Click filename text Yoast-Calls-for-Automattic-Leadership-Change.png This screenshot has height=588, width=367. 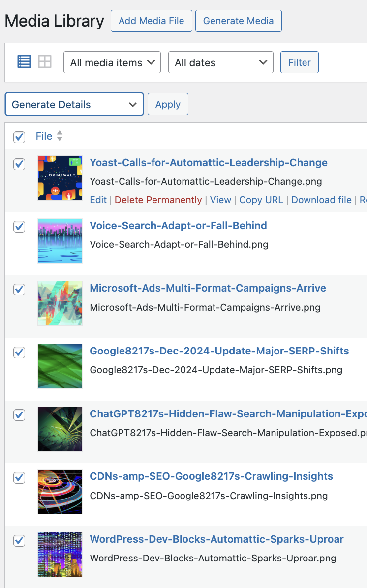coord(206,182)
